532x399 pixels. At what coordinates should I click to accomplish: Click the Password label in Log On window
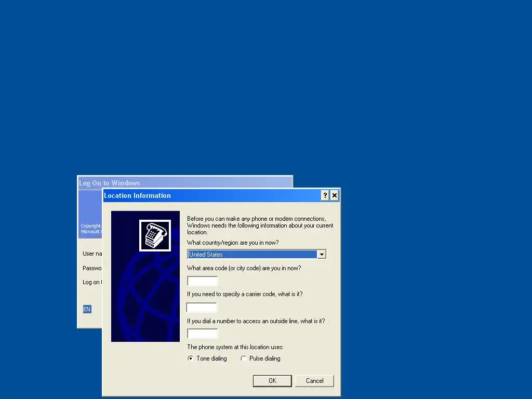[x=92, y=268]
